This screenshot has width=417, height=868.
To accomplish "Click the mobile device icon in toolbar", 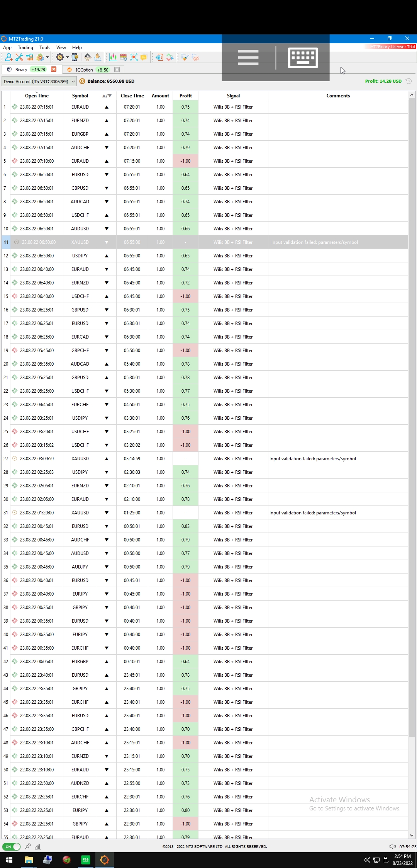I will coord(75,58).
